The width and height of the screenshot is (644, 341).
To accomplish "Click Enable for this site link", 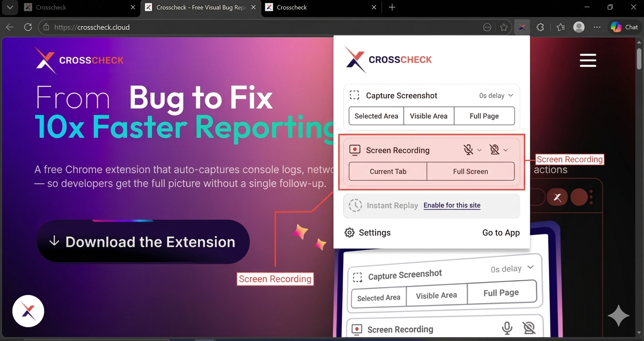I will click(452, 205).
